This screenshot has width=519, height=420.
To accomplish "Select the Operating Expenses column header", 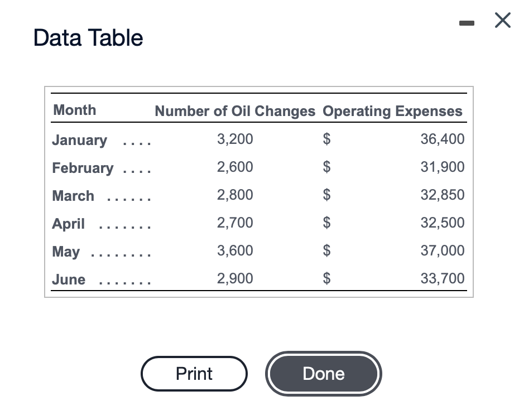I will (x=392, y=111).
